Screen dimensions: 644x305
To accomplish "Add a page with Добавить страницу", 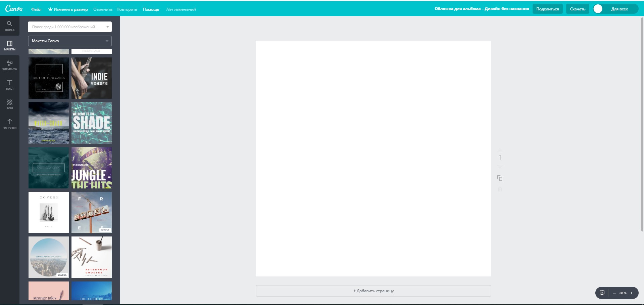I will (x=373, y=291).
